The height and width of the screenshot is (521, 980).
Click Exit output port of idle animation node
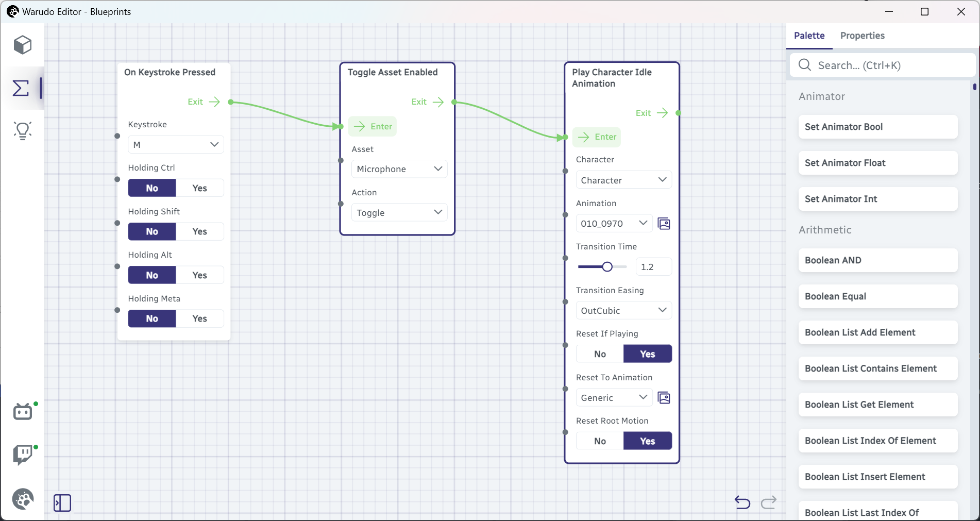pos(678,113)
